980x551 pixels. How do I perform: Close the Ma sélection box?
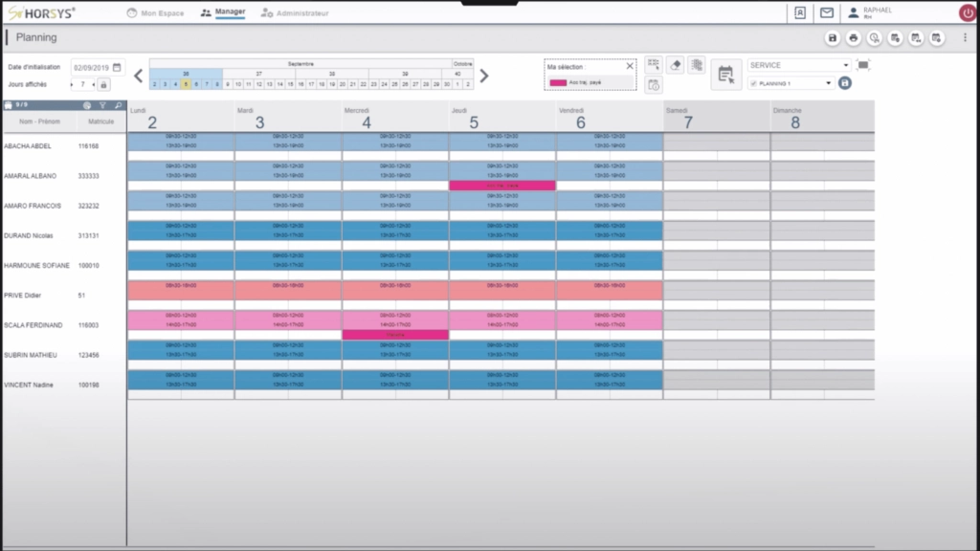629,66
